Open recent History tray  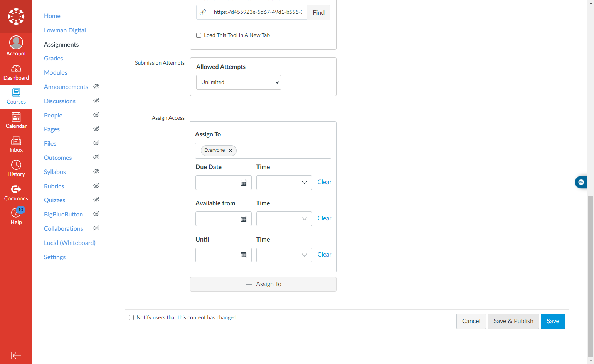click(16, 169)
